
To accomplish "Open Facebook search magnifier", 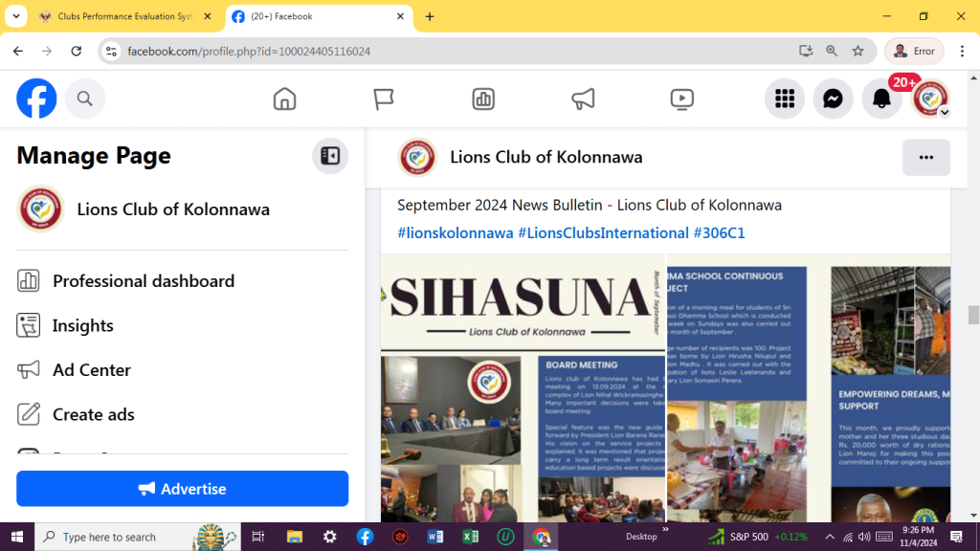I will 85,99.
